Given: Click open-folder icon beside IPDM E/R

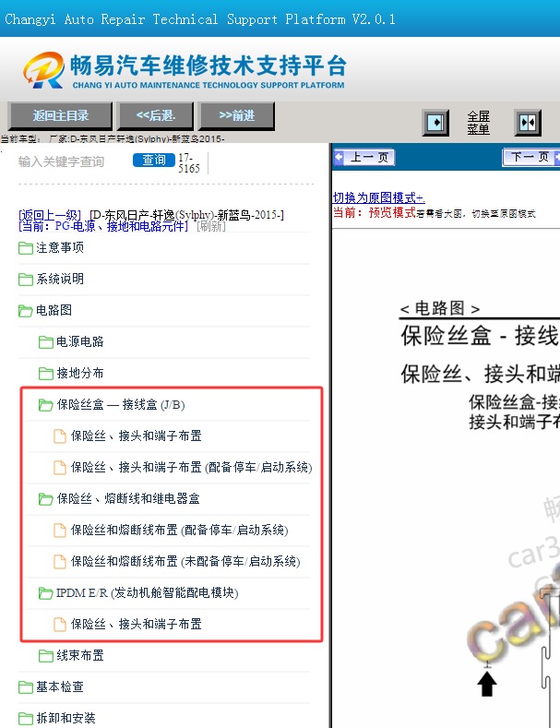Looking at the screenshot, I should [45, 593].
